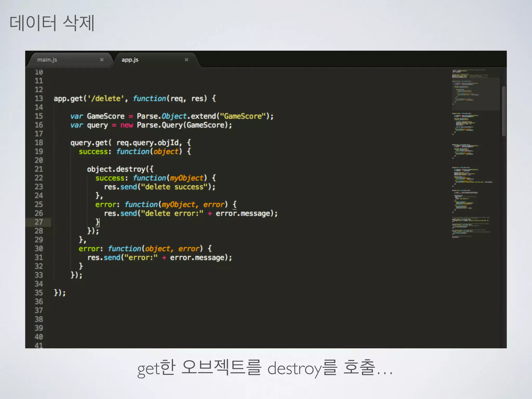Click line number 27 in gutter
This screenshot has width=532, height=399.
pos(39,222)
